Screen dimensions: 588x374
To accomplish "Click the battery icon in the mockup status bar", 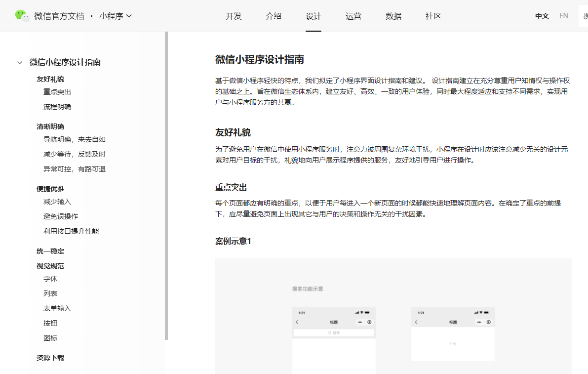I will [367, 313].
